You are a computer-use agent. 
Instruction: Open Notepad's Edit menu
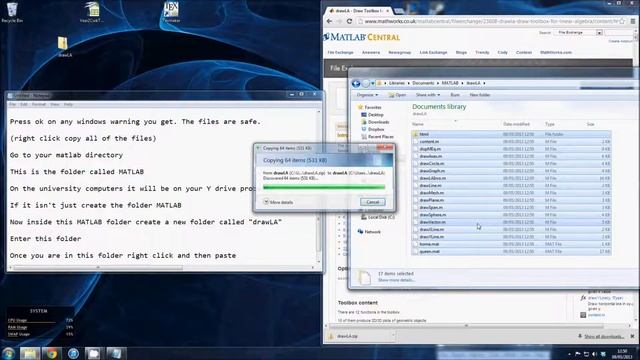pos(24,104)
